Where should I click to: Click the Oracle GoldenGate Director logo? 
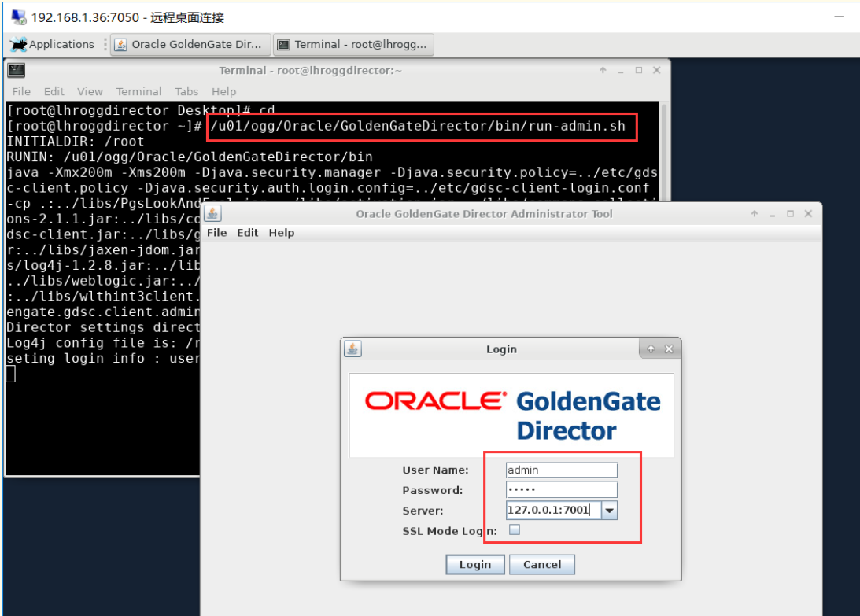(x=511, y=415)
